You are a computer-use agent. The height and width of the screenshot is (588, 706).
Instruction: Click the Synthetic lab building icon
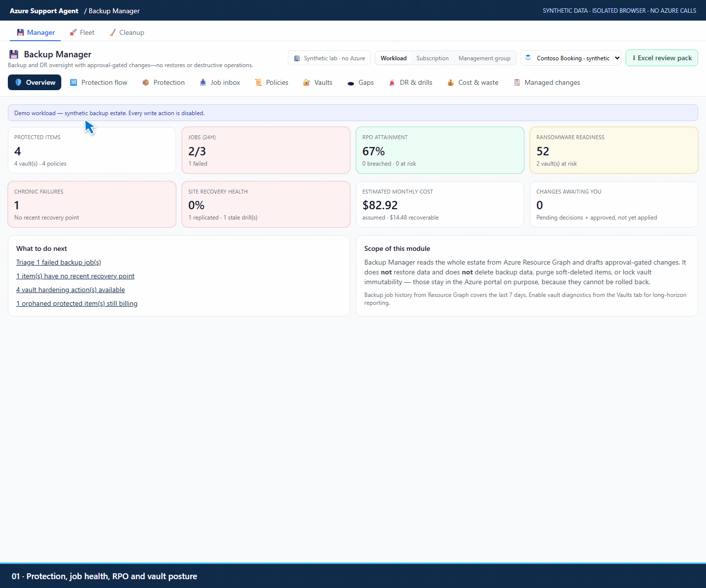tap(297, 58)
